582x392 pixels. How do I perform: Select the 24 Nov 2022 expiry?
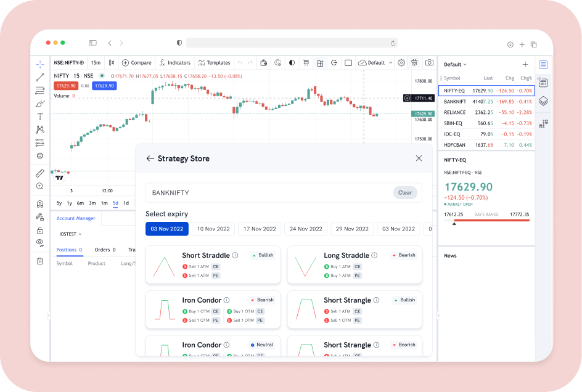(306, 229)
